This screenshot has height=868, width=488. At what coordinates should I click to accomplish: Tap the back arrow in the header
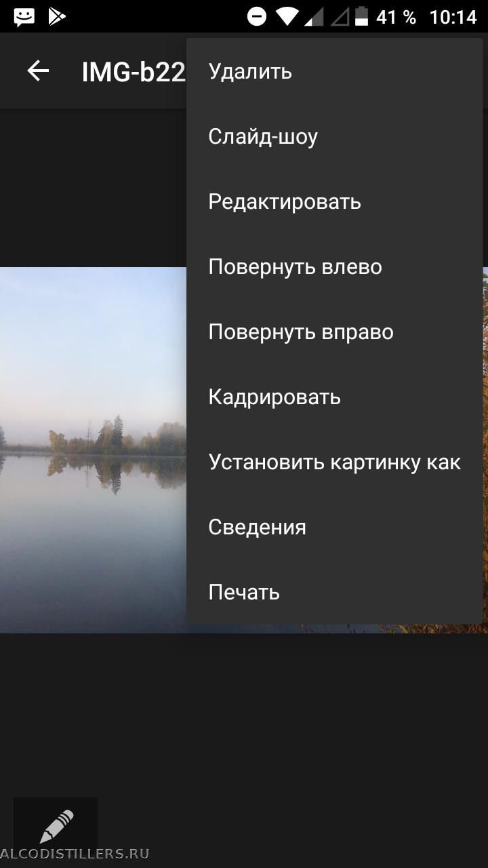pyautogui.click(x=38, y=71)
